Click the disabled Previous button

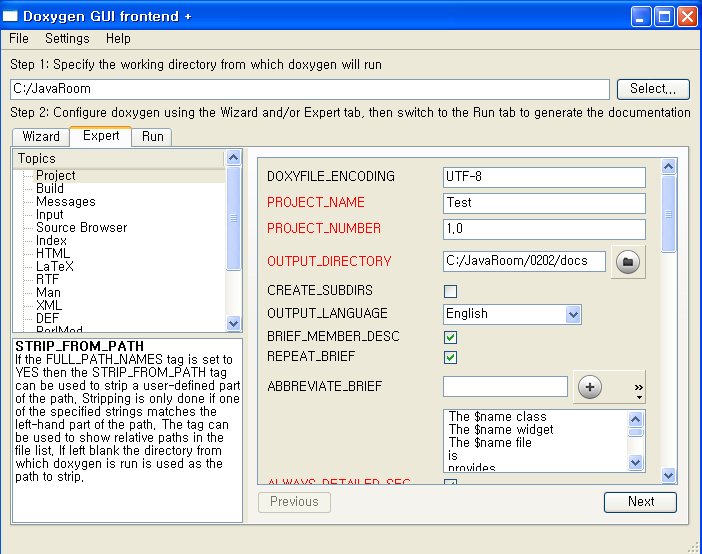[x=294, y=502]
